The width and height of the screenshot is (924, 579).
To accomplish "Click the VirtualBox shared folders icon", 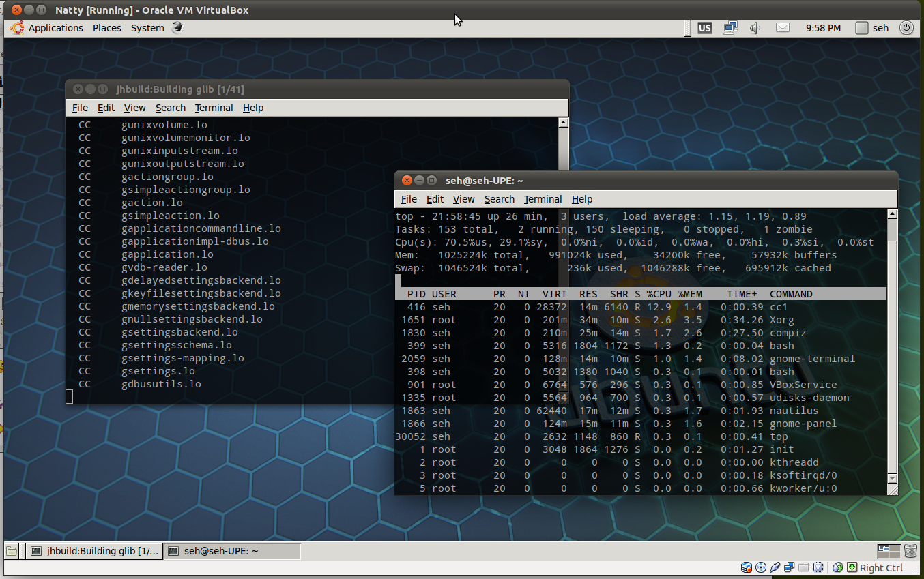I will [804, 567].
